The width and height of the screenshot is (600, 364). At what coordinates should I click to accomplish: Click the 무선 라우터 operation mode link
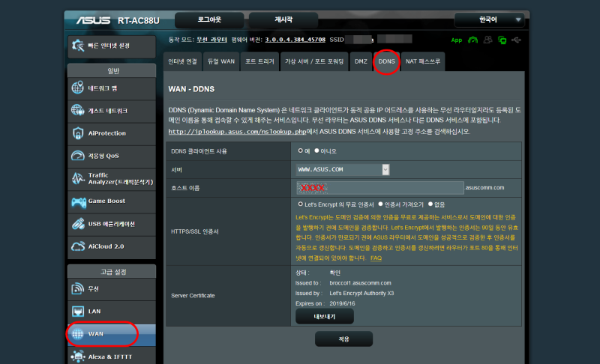pos(211,40)
